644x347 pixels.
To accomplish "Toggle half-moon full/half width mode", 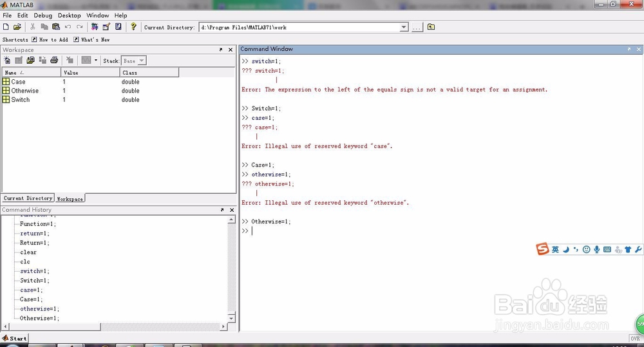I will pyautogui.click(x=566, y=249).
